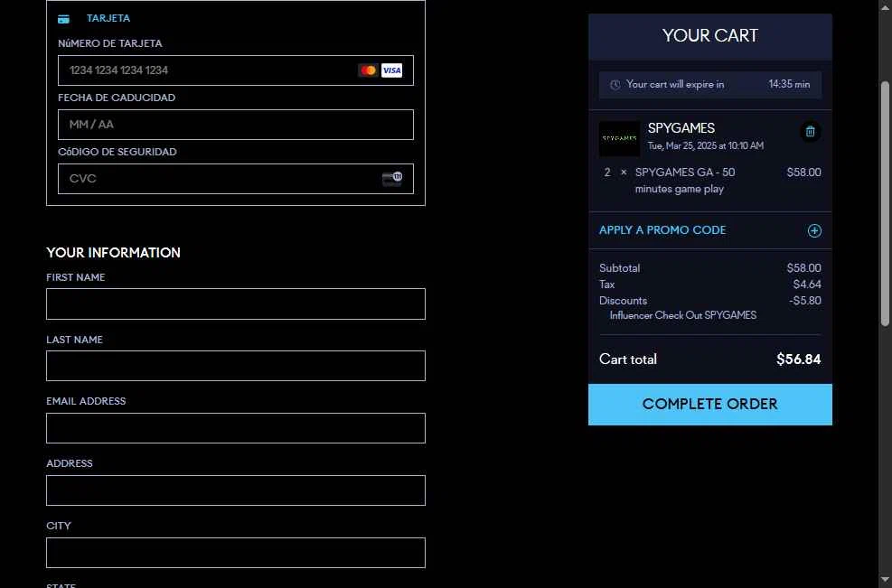Screen dimensions: 892x588
Task: Expand promo code with plus icon
Action: point(814,230)
